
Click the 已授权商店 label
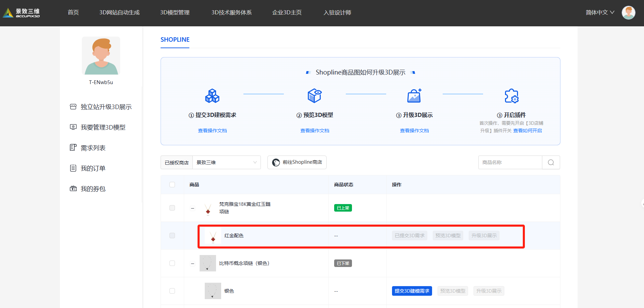point(177,163)
